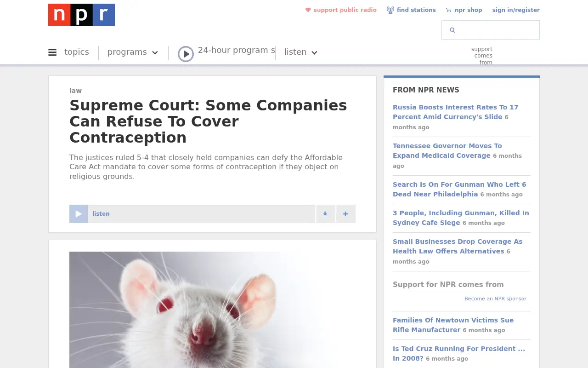Read the Ted Cruz Running For President story
Screen dimensions: 588x368
[x=459, y=354]
